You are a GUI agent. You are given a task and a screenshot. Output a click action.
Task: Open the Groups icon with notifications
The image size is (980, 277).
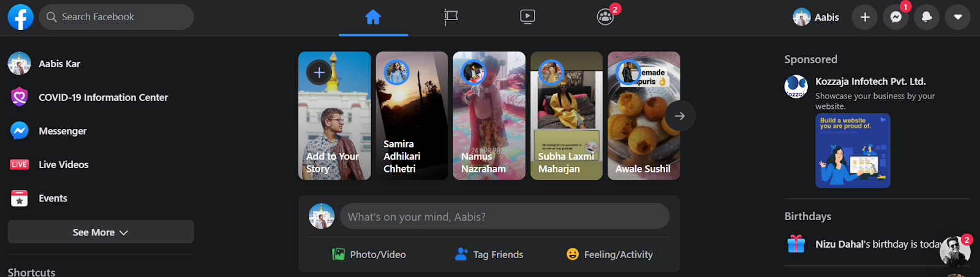[605, 17]
